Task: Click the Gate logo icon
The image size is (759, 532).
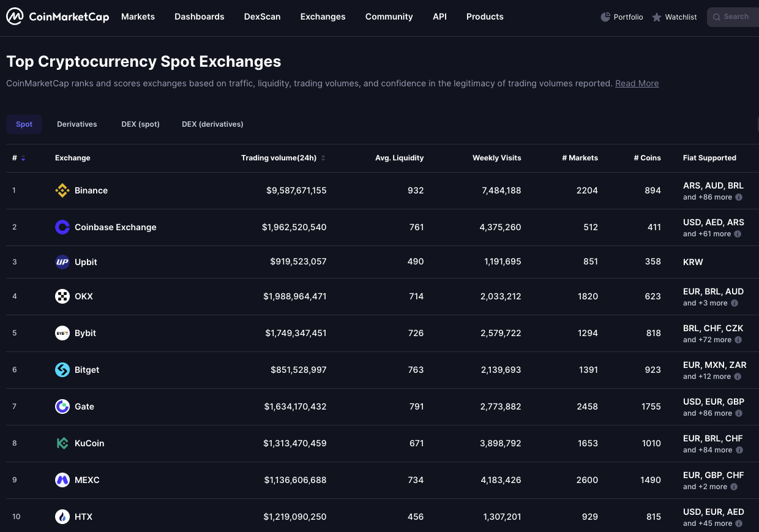Action: pyautogui.click(x=62, y=406)
